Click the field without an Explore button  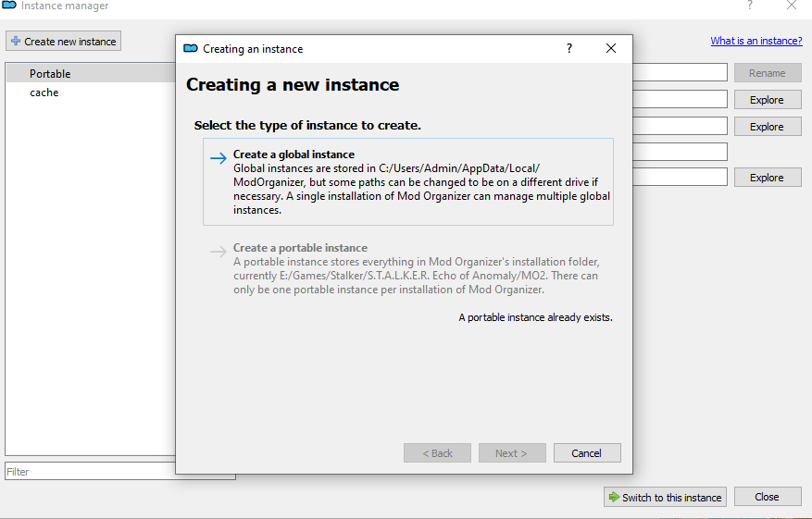[680, 152]
